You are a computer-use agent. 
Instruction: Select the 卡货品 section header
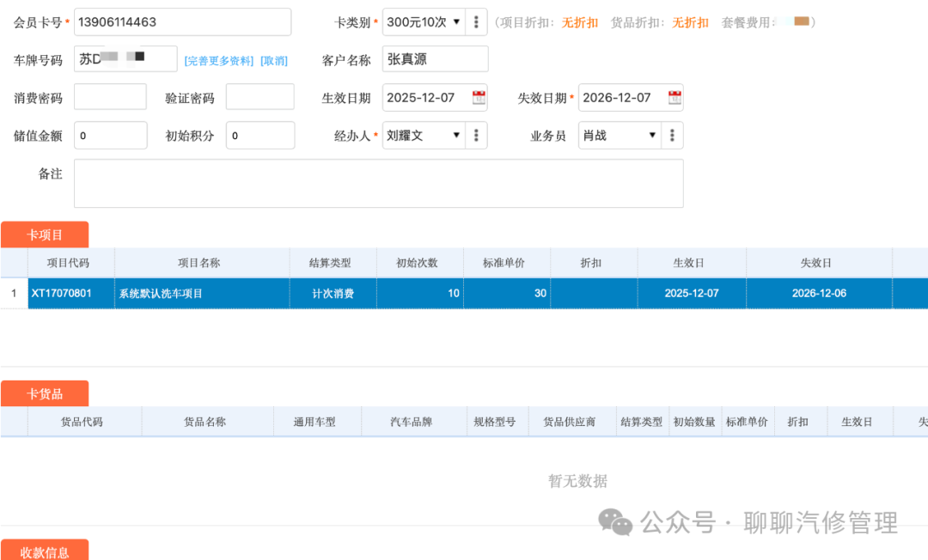[x=45, y=393]
